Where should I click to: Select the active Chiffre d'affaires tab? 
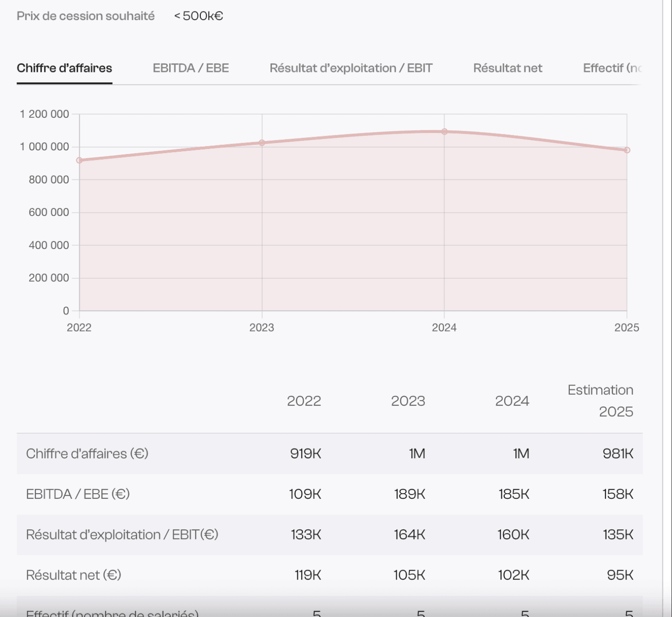[x=64, y=68]
